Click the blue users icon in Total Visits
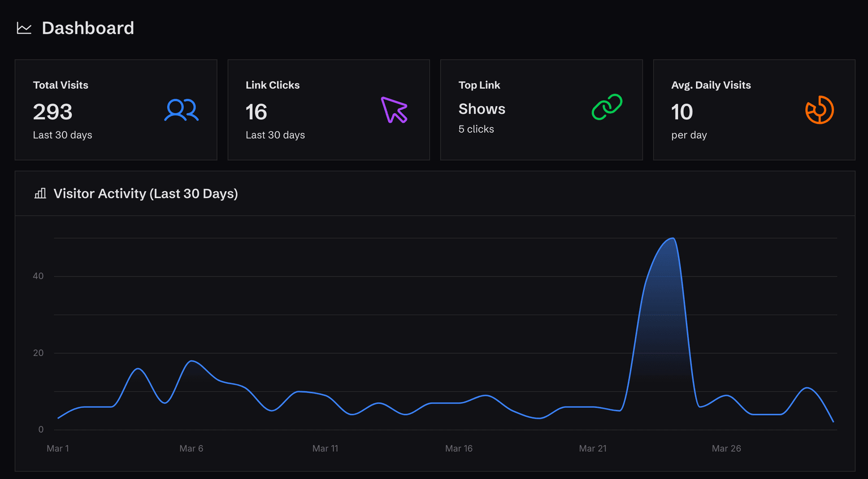Image resolution: width=868 pixels, height=479 pixels. pos(181,110)
